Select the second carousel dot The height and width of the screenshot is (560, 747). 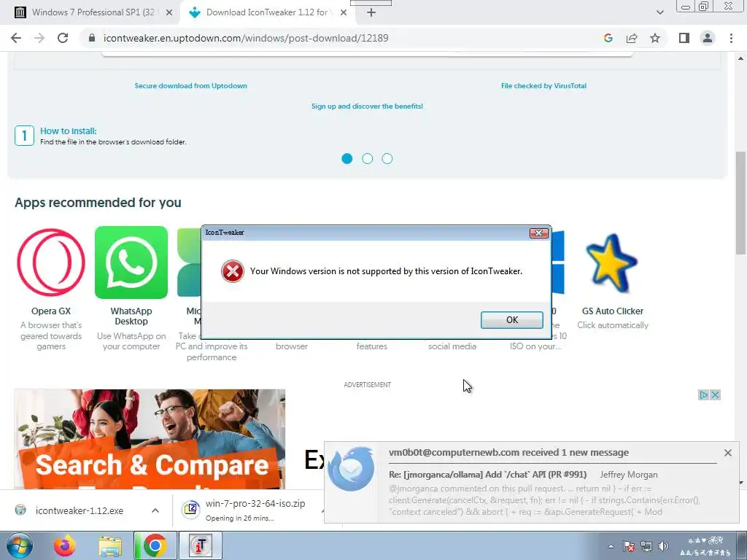[368, 158]
